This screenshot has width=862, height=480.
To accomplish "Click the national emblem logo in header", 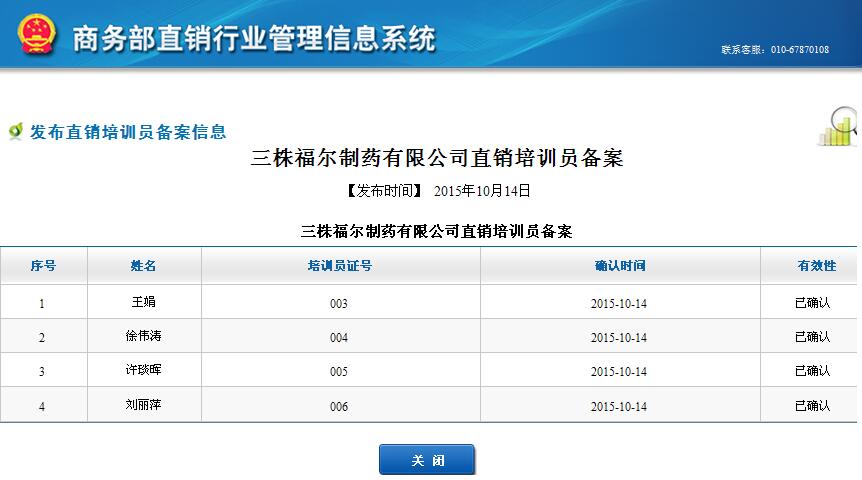I will pos(37,37).
